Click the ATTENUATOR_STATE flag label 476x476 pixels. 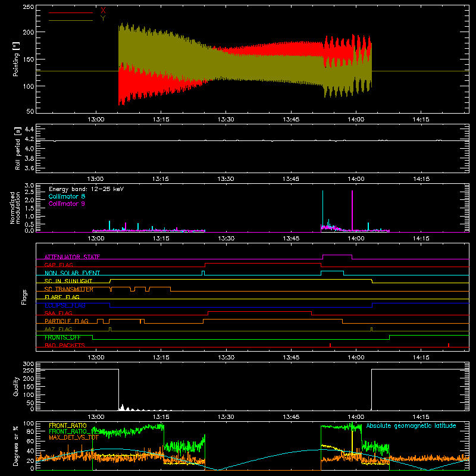click(x=72, y=257)
